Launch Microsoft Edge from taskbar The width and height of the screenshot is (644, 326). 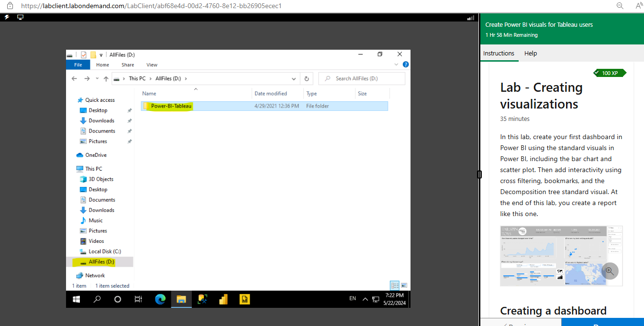pos(160,299)
